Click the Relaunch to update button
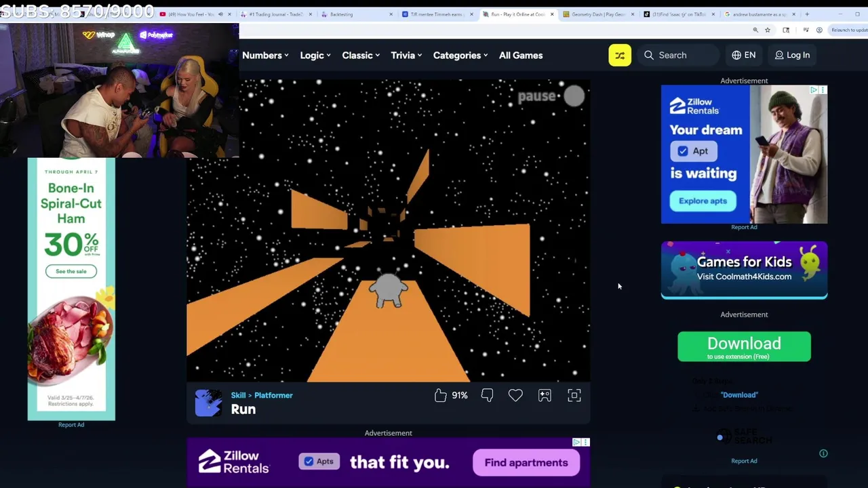 click(x=848, y=30)
